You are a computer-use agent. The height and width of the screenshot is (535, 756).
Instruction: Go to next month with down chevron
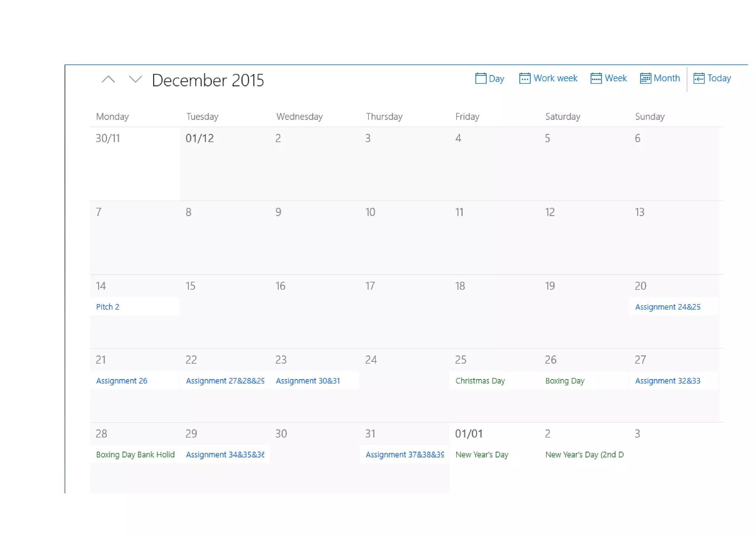pos(135,79)
